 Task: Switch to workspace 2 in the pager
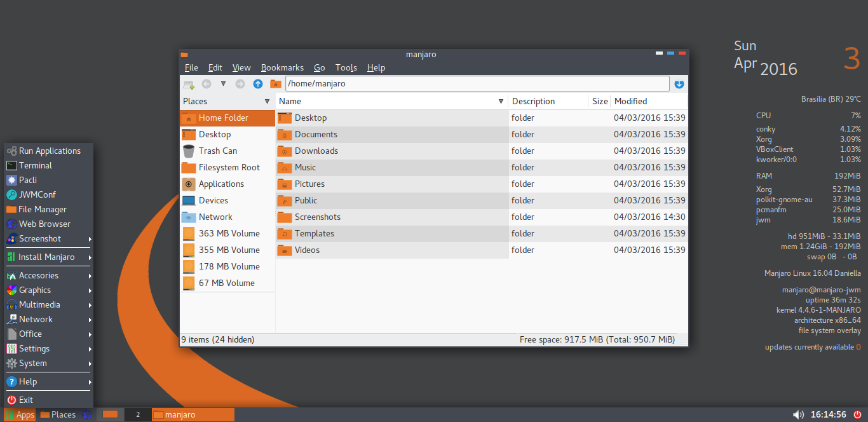click(138, 415)
